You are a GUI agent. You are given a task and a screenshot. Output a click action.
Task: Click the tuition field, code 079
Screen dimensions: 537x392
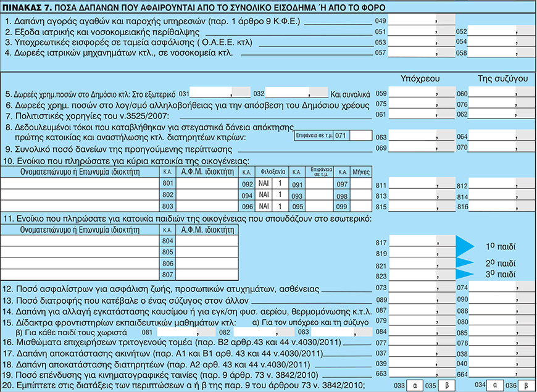(x=422, y=320)
